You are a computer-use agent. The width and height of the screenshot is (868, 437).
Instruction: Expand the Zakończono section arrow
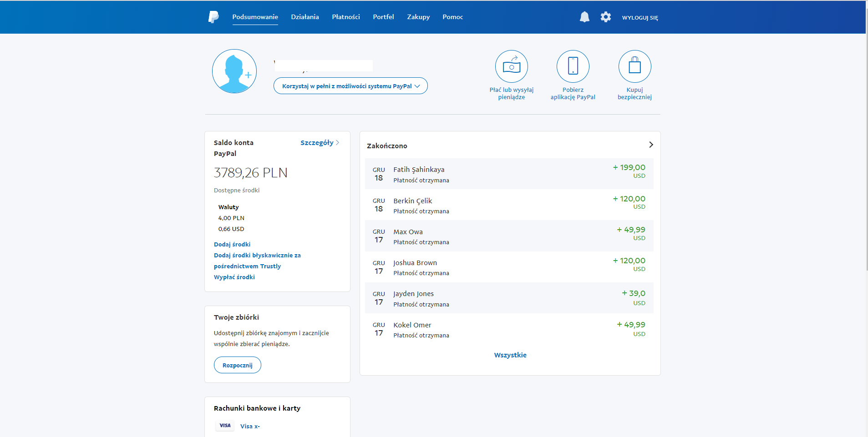coord(651,145)
